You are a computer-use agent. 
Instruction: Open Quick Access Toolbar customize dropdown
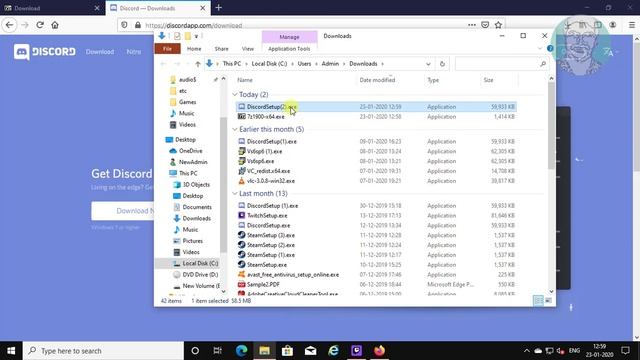pyautogui.click(x=196, y=36)
